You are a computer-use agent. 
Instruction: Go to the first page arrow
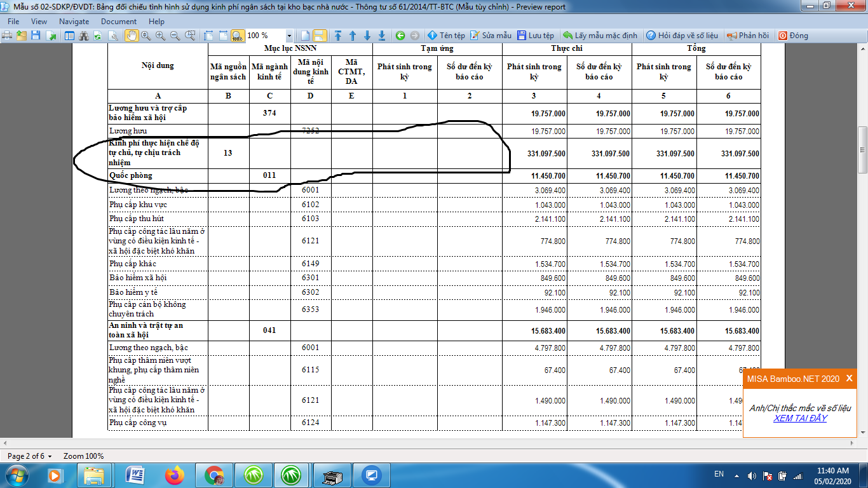point(338,36)
